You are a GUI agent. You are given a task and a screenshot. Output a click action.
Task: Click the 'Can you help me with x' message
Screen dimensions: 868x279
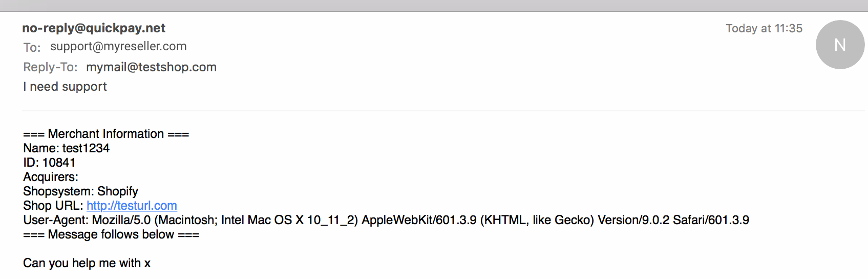coord(87,263)
